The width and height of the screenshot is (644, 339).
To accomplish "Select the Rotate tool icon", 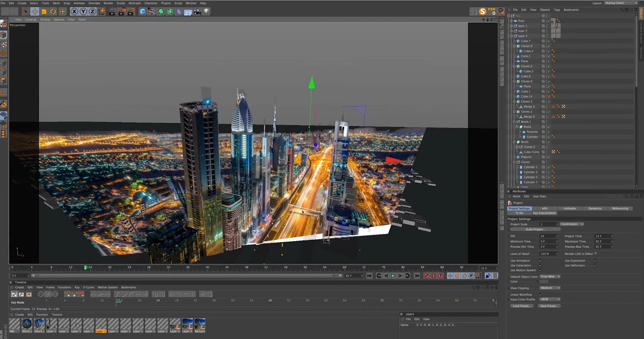I will click(x=53, y=12).
